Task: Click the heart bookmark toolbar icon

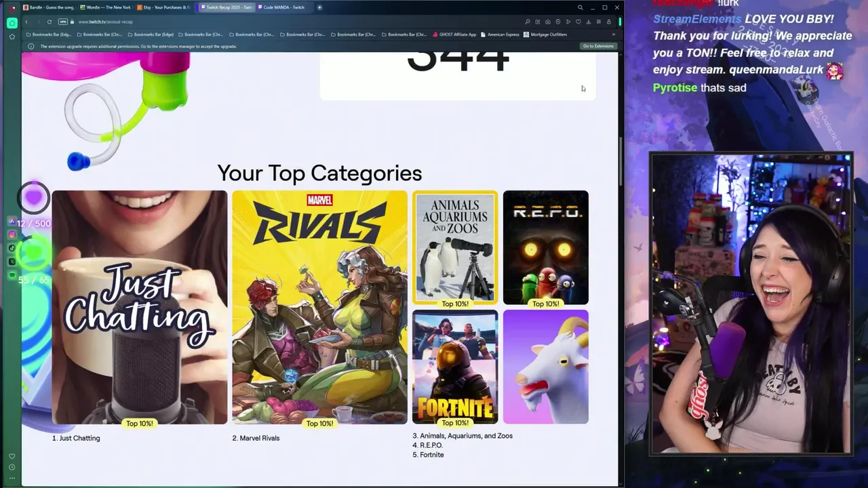Action: tap(578, 22)
